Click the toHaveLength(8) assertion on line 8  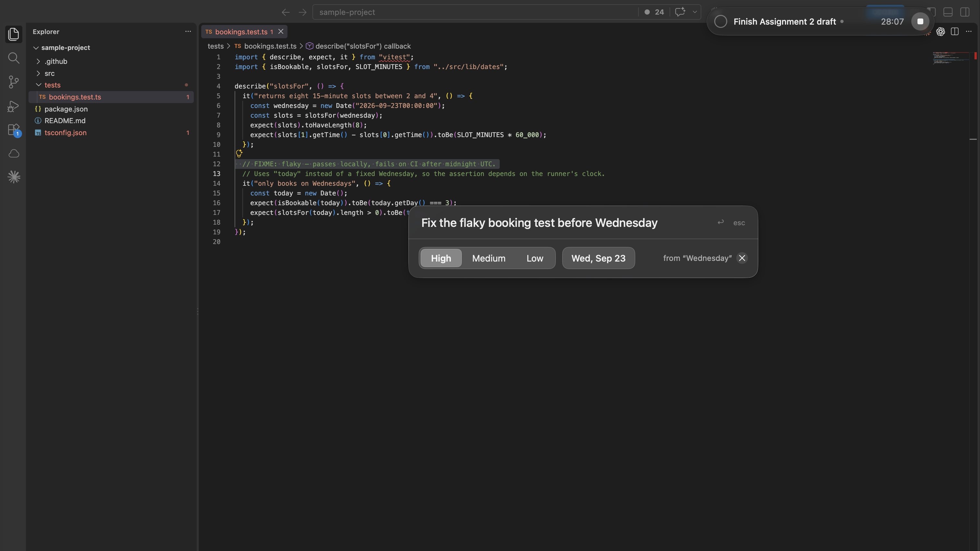pyautogui.click(x=334, y=125)
